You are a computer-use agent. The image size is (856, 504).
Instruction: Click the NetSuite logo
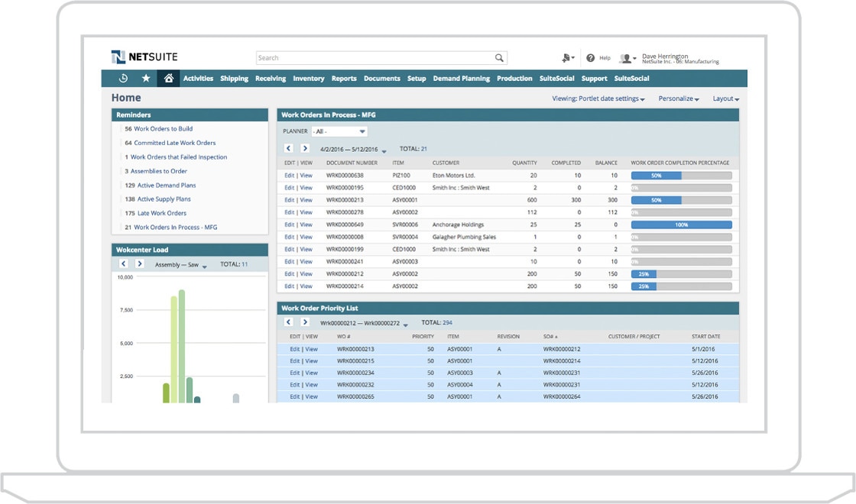point(145,56)
